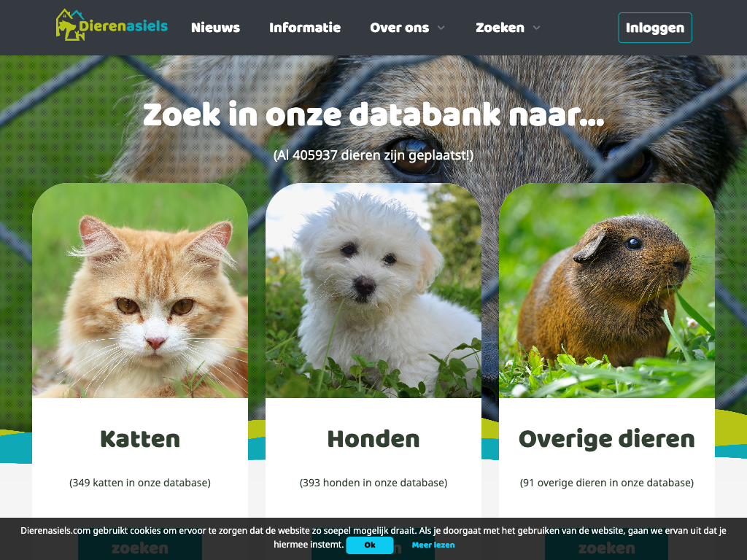Open the Overige dieren heading

(607, 440)
